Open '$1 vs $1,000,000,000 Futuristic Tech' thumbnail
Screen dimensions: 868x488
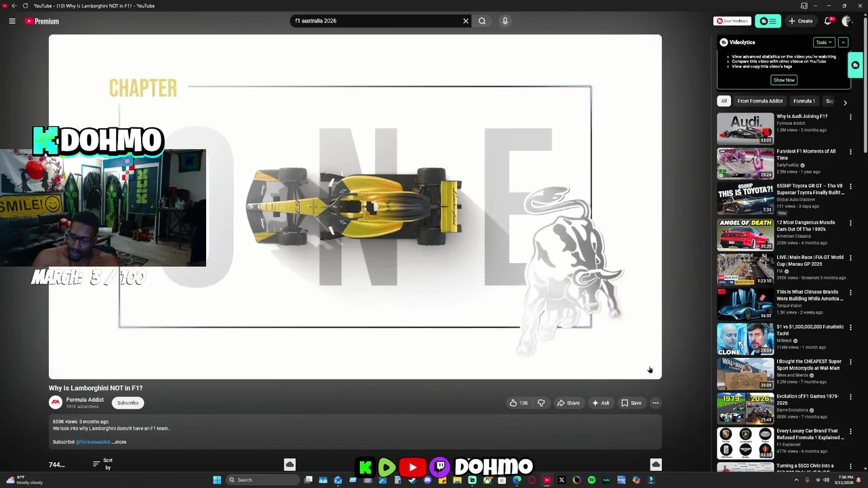click(x=745, y=338)
